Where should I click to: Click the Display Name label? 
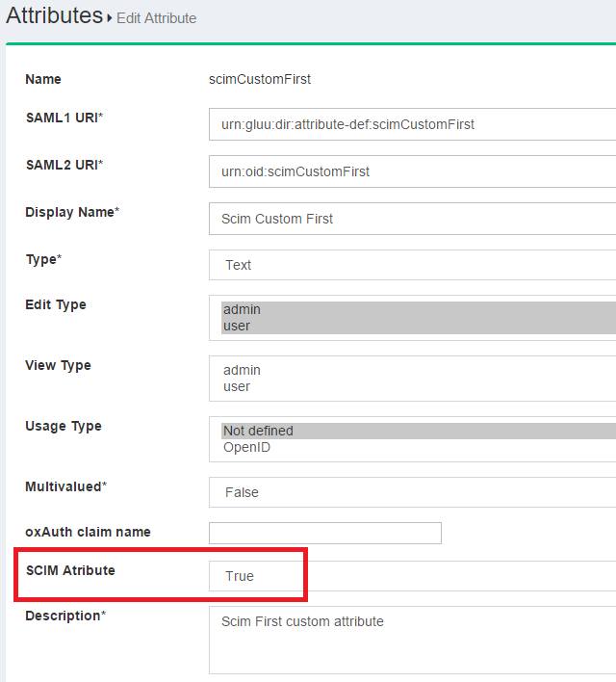pos(71,212)
